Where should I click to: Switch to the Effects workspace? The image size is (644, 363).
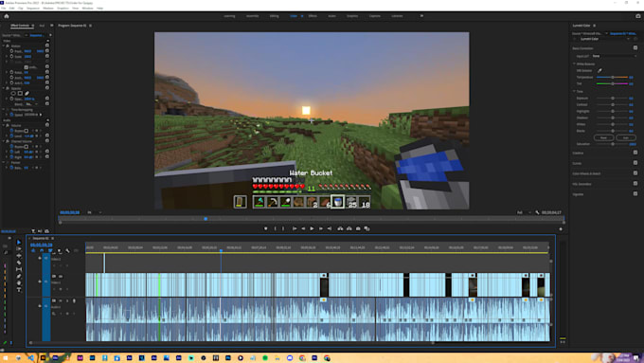(313, 16)
